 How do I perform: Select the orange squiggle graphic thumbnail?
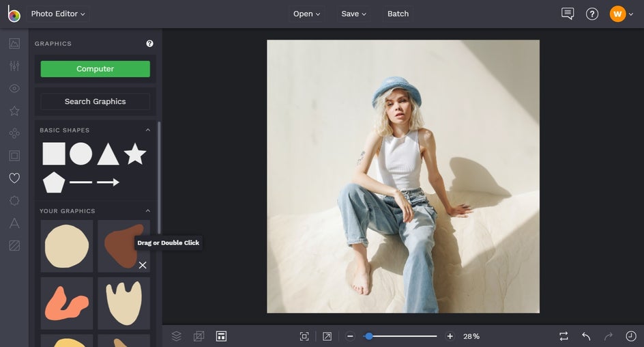67,303
